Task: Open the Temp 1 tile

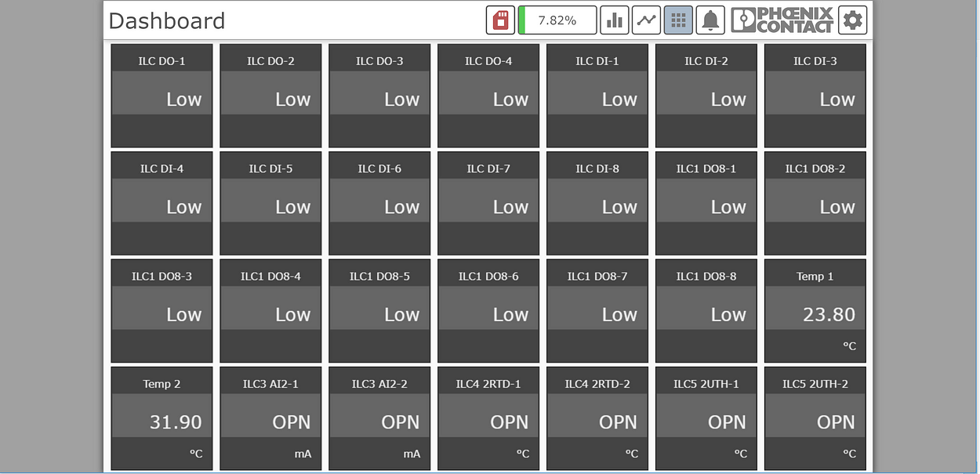Action: click(815, 310)
